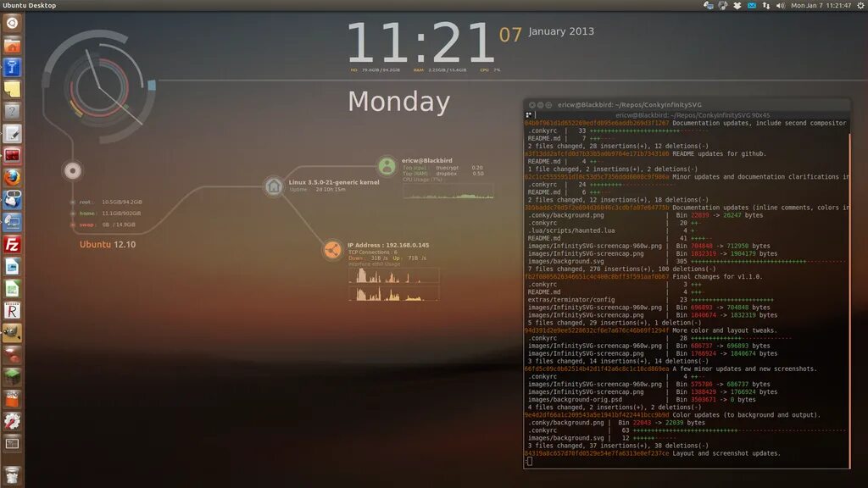Screen dimensions: 868x488
Task: Open the red launcher below GIMP
Action: click(x=12, y=355)
